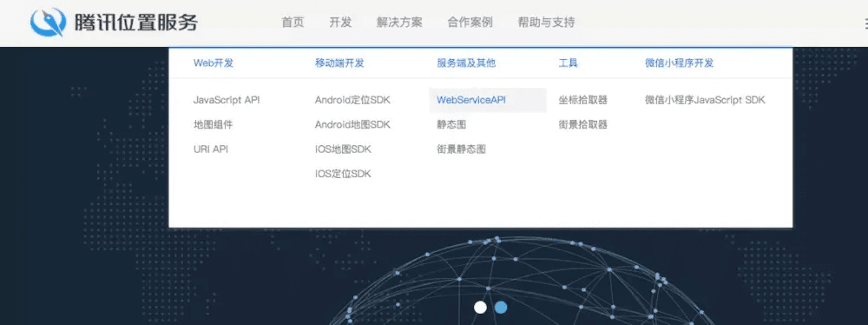868x325 pixels.
Task: Open the Android定位SDK link
Action: click(x=352, y=101)
